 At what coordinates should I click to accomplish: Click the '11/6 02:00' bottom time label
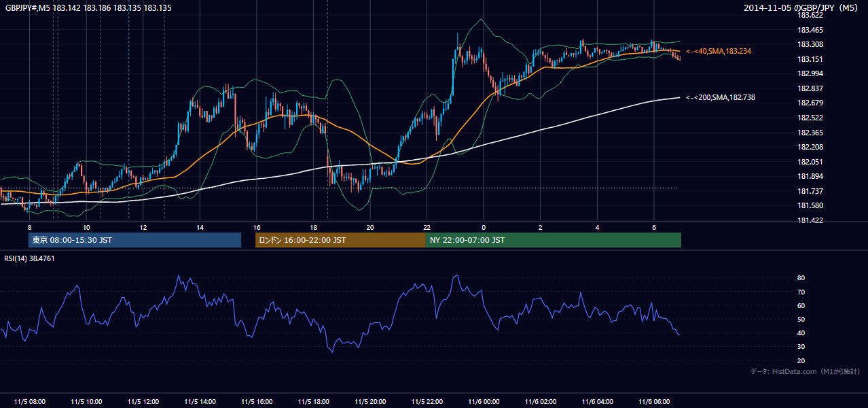[540, 402]
